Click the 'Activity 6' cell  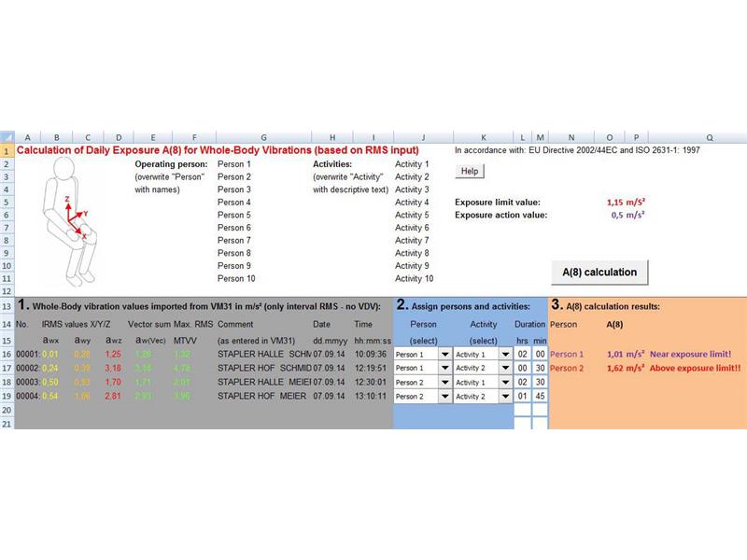tap(412, 228)
